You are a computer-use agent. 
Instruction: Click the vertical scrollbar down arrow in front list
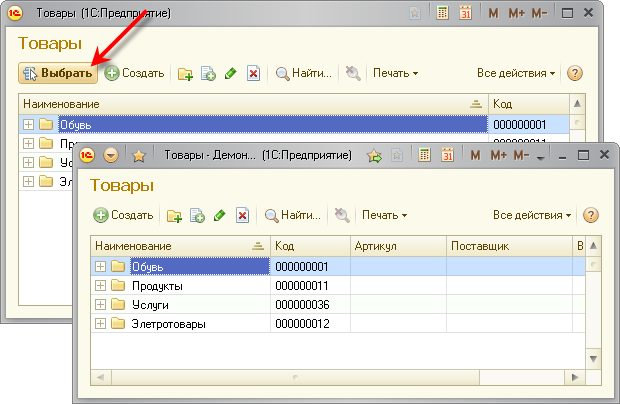click(x=593, y=360)
